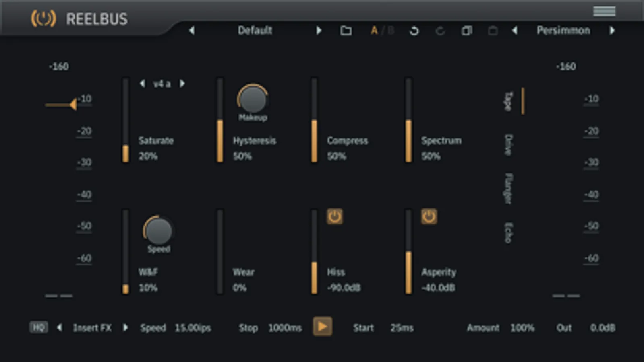The image size is (644, 362).
Task: Click the input meter -160 peak readout
Action: [59, 66]
